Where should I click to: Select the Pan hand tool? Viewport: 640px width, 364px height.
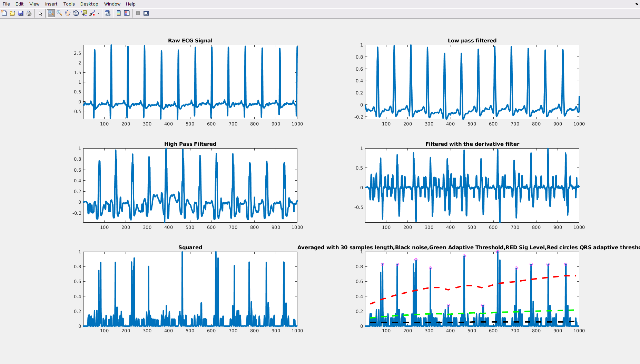pos(68,13)
